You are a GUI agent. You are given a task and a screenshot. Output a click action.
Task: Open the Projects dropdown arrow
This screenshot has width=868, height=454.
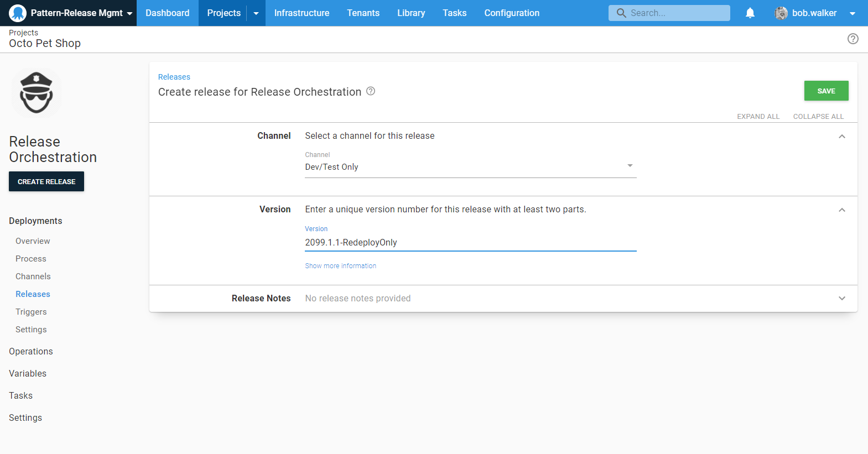coord(256,13)
